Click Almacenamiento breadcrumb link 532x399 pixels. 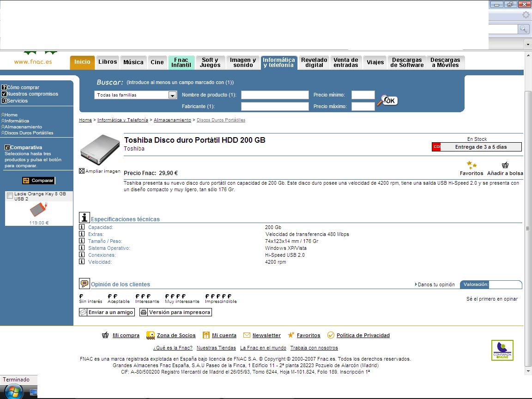point(172,120)
